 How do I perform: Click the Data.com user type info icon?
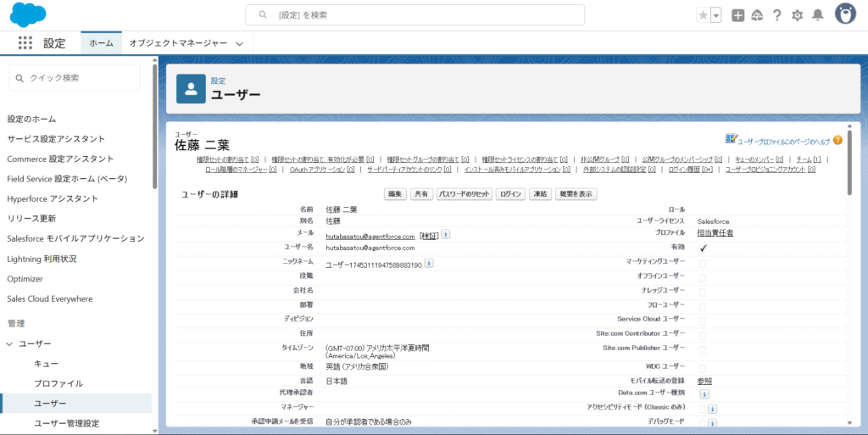tap(704, 394)
